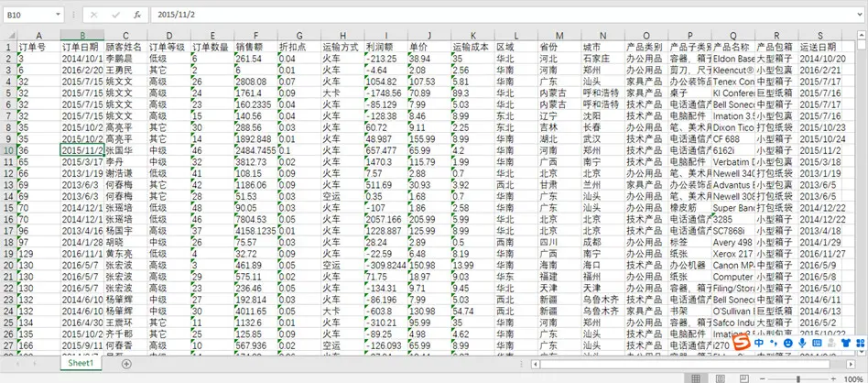
Task: Select the cell with product Avery 498
Action: coord(732,242)
